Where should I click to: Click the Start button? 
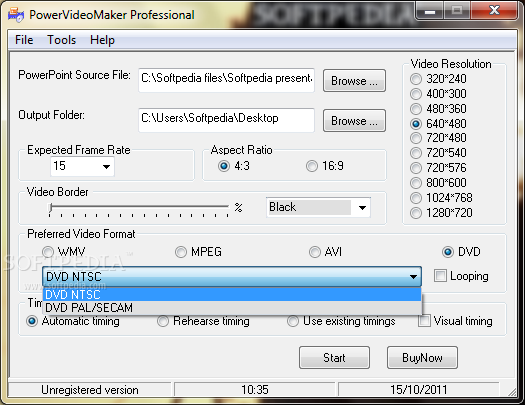334,358
